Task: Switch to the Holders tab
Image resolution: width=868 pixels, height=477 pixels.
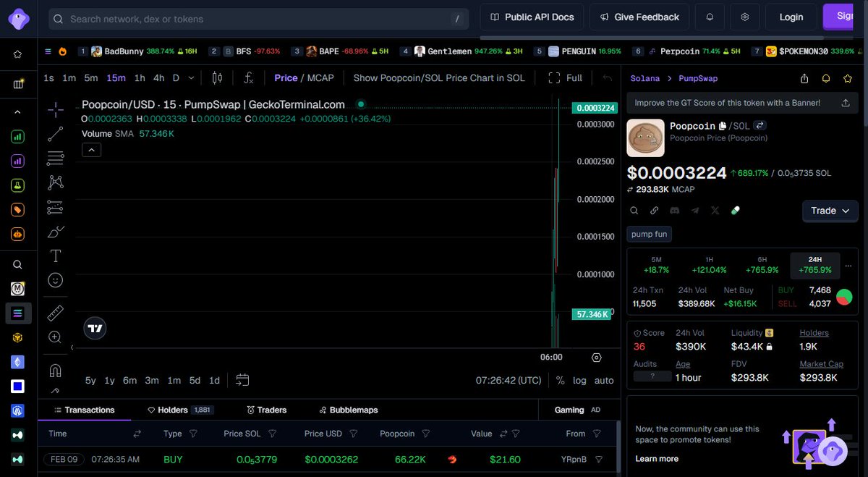Action: (x=180, y=410)
